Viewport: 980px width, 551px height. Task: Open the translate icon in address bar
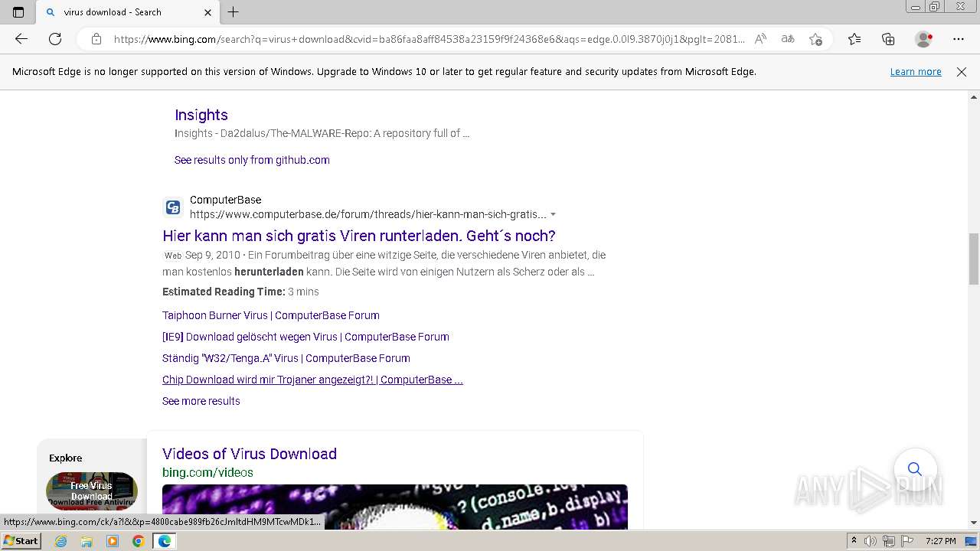coord(788,39)
